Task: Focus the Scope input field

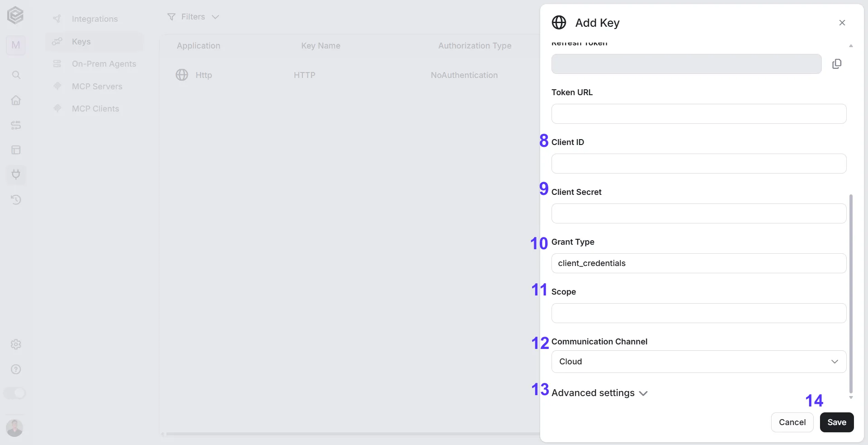Action: point(699,313)
